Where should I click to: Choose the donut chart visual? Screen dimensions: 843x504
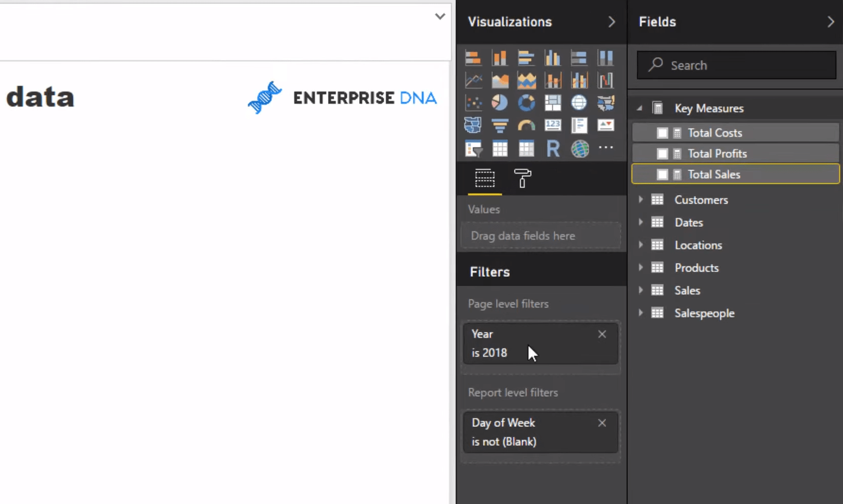pos(526,103)
